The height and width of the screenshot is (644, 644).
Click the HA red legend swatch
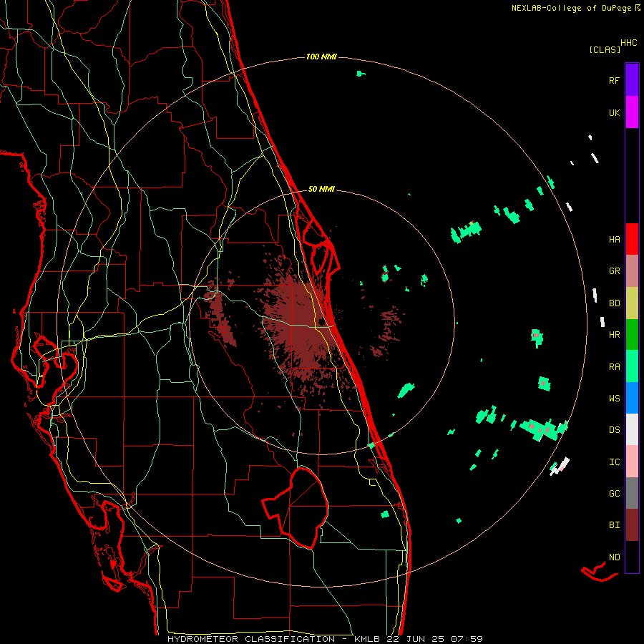(632, 239)
